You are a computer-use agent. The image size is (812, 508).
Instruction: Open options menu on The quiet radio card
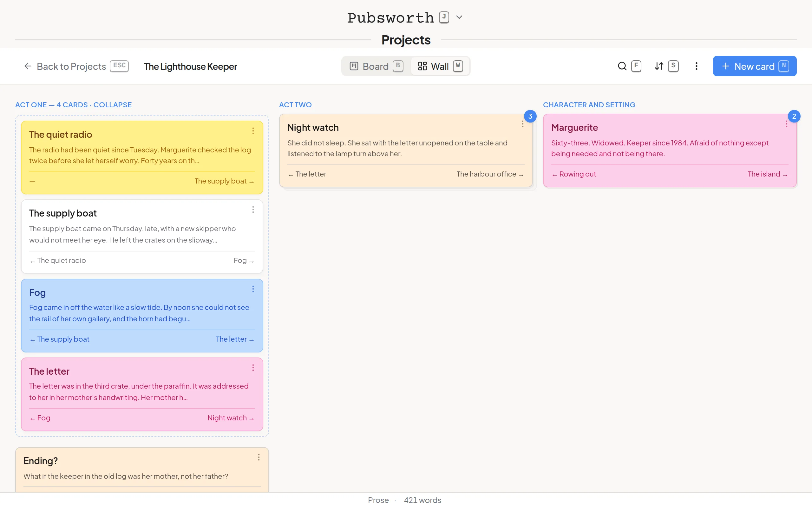tap(253, 131)
